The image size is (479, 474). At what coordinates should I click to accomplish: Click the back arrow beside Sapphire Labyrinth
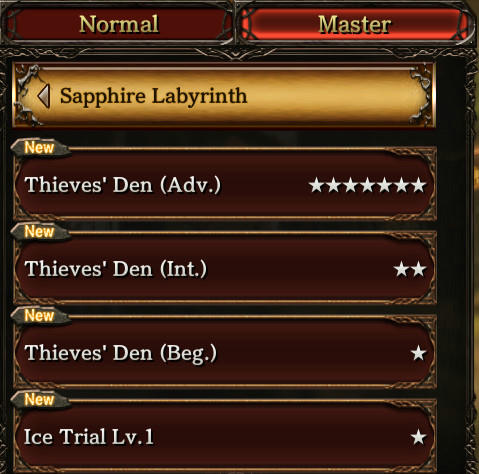(44, 96)
